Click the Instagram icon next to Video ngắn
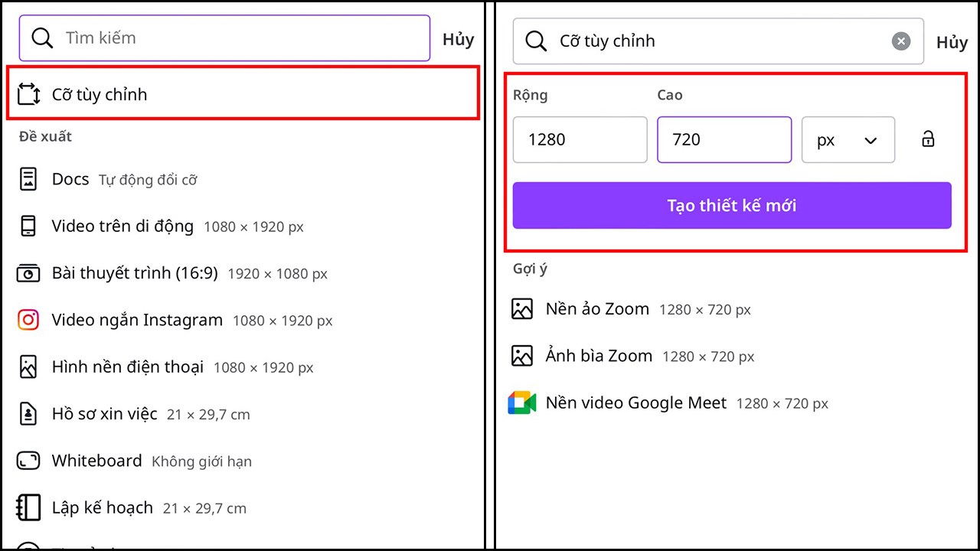This screenshot has height=551, width=980. coord(28,320)
